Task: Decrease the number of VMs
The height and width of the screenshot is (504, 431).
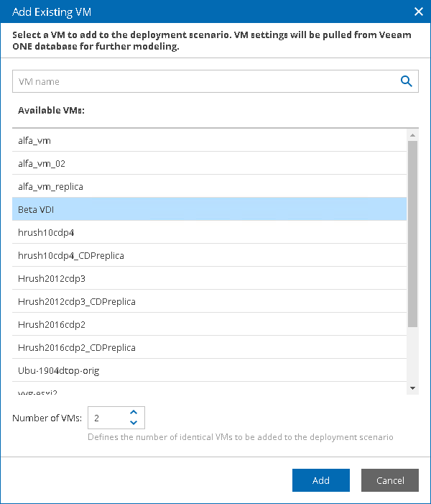Action: coord(134,423)
